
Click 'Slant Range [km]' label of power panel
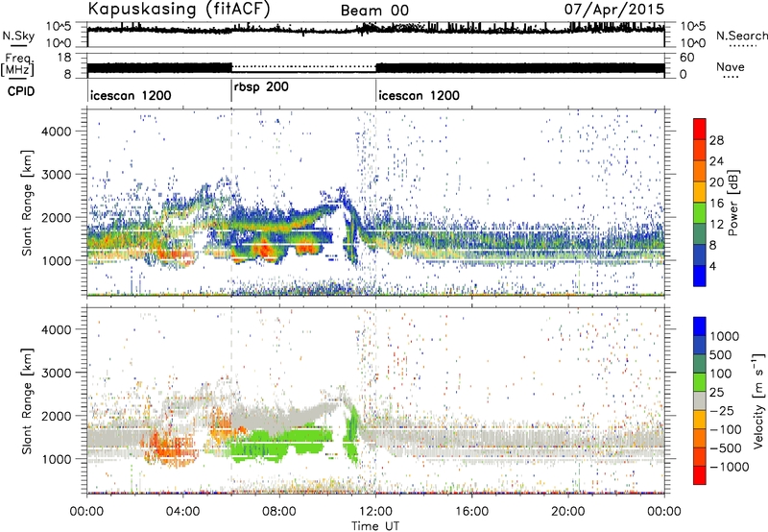coord(27,203)
